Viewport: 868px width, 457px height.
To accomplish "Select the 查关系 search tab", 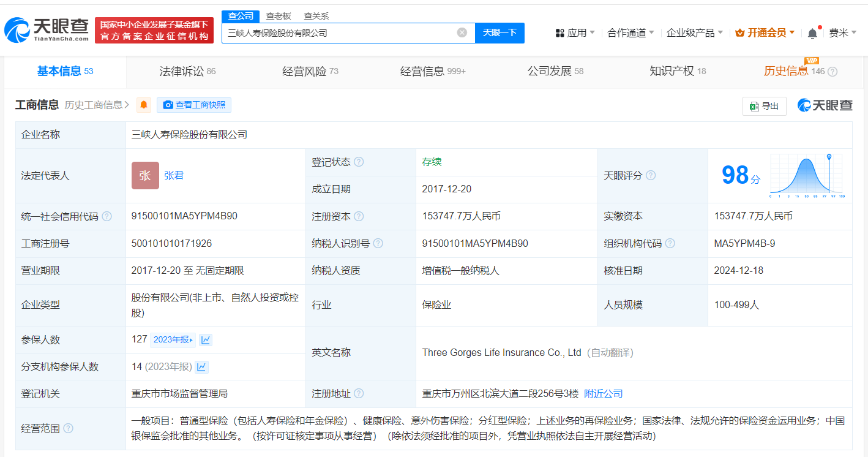I will [x=316, y=17].
